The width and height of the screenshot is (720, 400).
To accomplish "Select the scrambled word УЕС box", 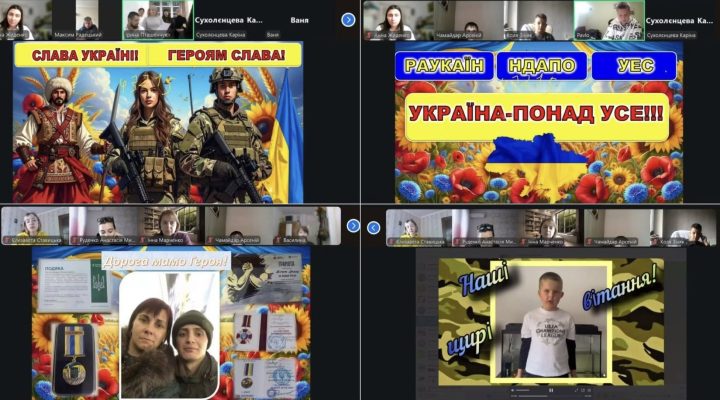I will [x=633, y=67].
